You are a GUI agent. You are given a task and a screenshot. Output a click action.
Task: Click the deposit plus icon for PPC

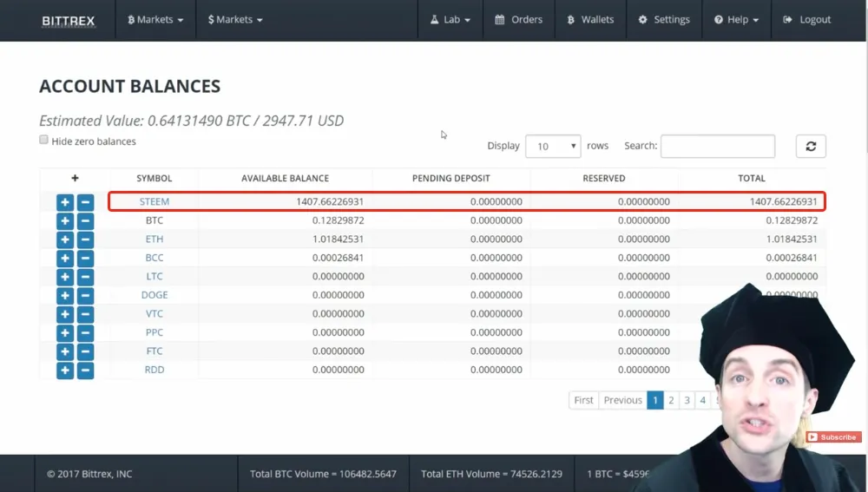(x=65, y=332)
